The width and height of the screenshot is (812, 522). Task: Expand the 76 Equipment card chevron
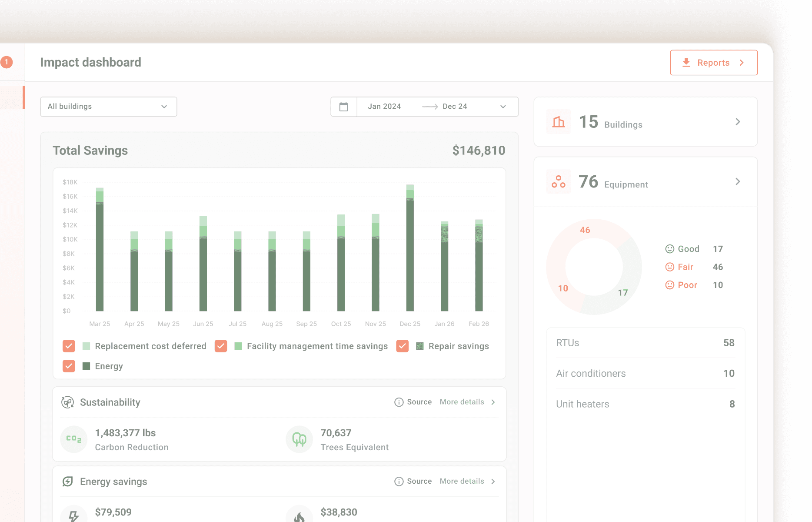coord(738,181)
